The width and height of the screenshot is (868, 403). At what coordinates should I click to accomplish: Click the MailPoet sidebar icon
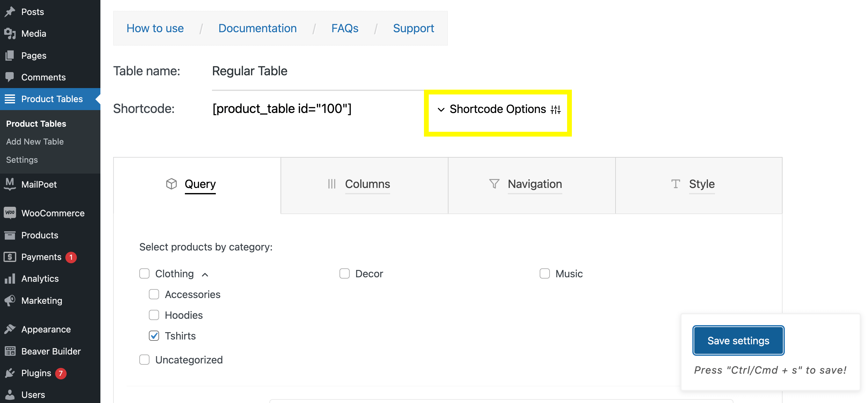(x=10, y=184)
